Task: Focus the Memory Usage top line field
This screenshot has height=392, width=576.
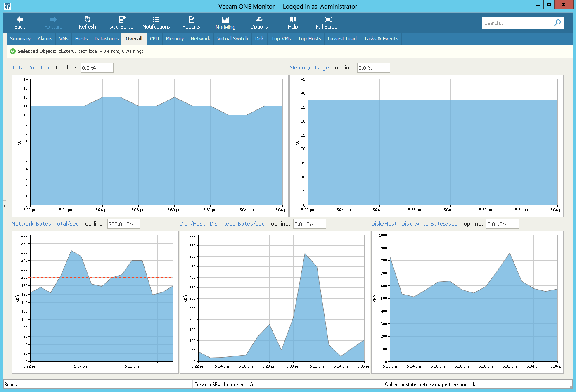Action: 373,68
